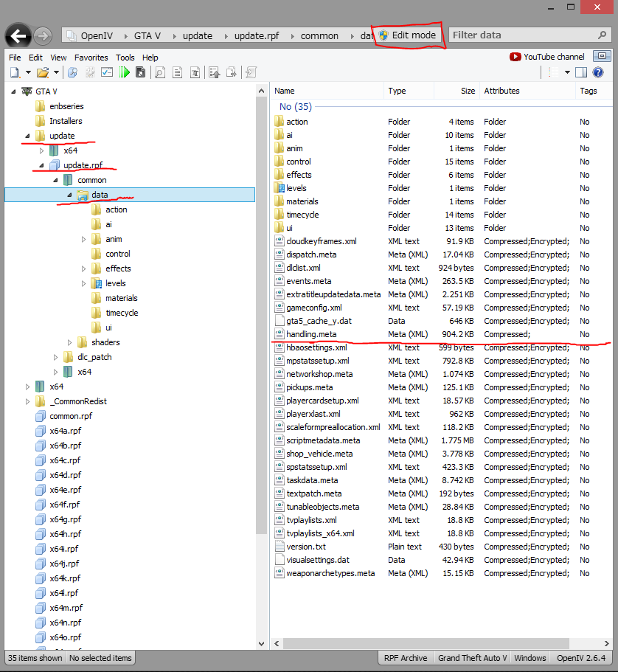
Task: Click the import file toolbar icon
Action: tap(215, 72)
